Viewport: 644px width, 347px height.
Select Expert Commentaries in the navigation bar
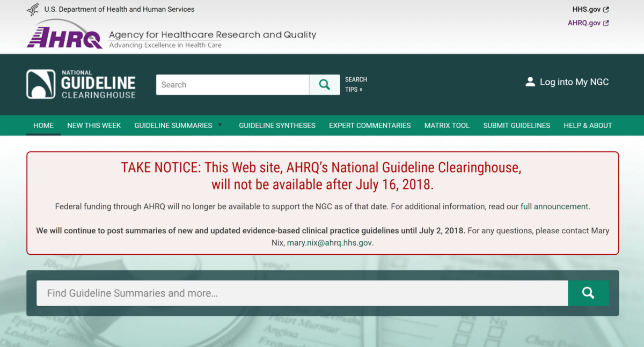(370, 125)
